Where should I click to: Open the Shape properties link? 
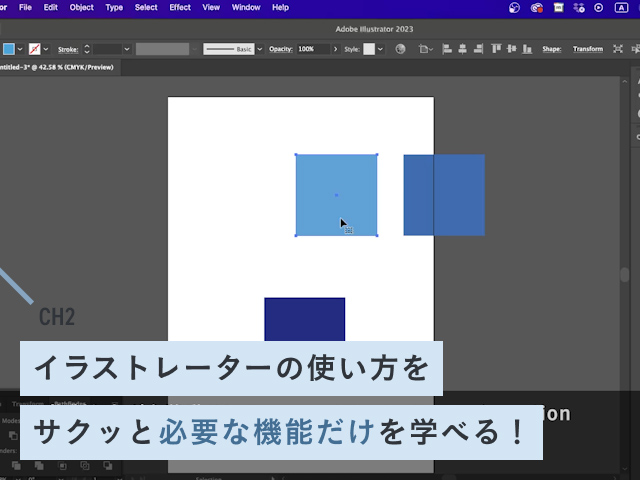coord(551,49)
